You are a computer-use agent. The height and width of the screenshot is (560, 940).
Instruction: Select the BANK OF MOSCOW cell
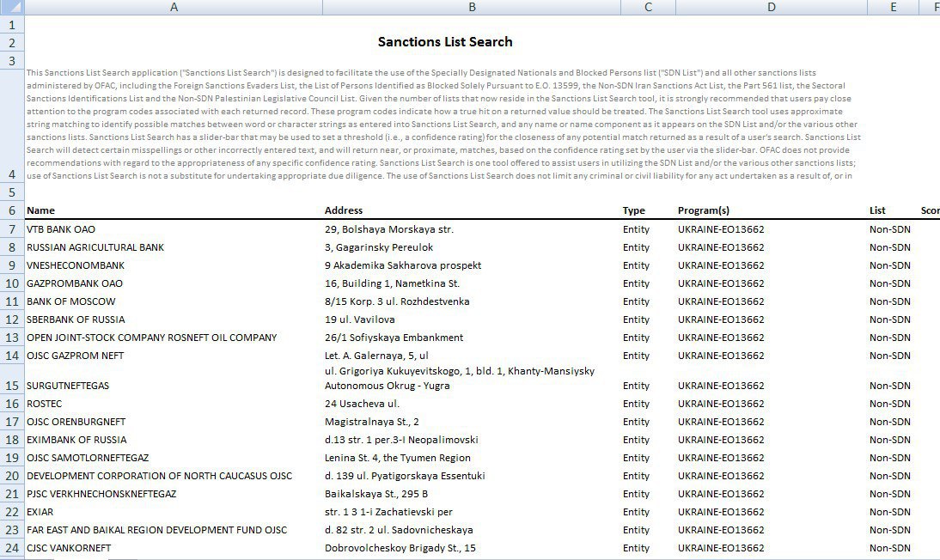coord(174,301)
